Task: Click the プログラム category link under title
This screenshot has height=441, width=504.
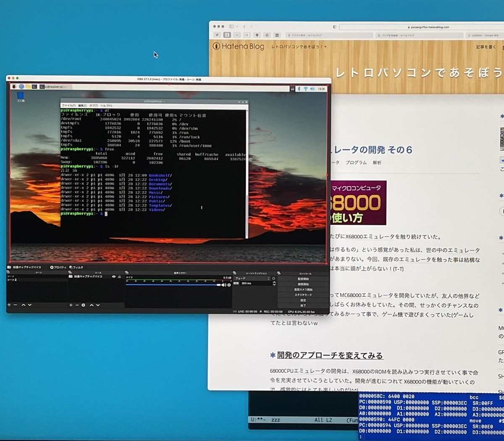Action: click(x=356, y=163)
